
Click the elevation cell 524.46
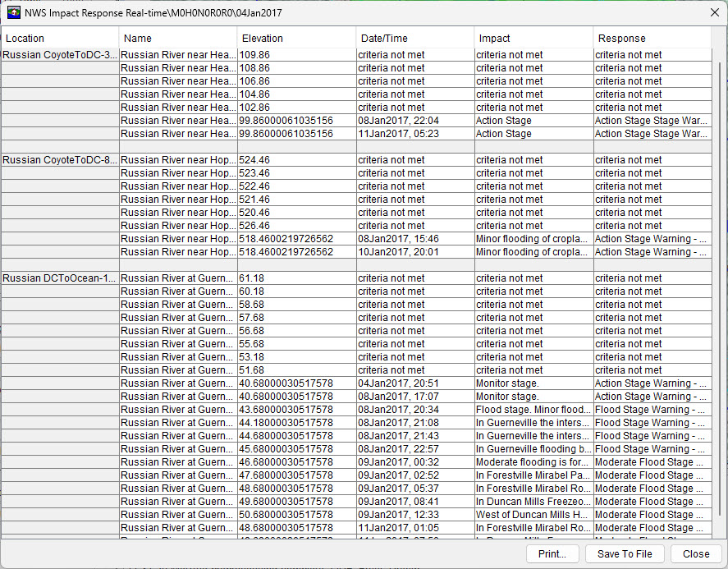[296, 160]
